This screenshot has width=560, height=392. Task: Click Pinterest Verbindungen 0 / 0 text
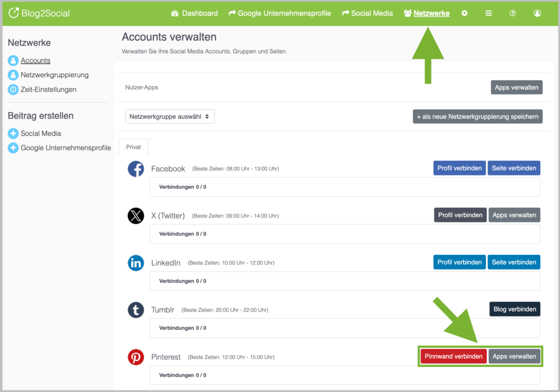click(x=183, y=375)
